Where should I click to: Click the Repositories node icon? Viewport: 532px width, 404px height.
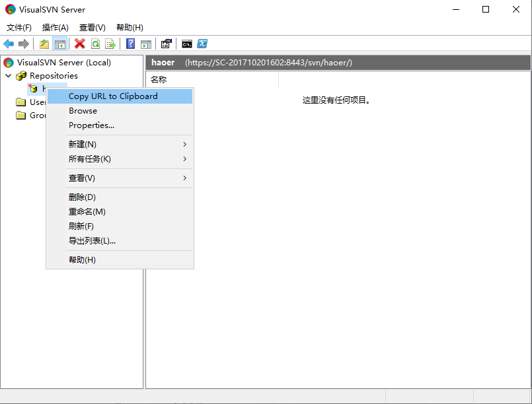[x=21, y=75]
